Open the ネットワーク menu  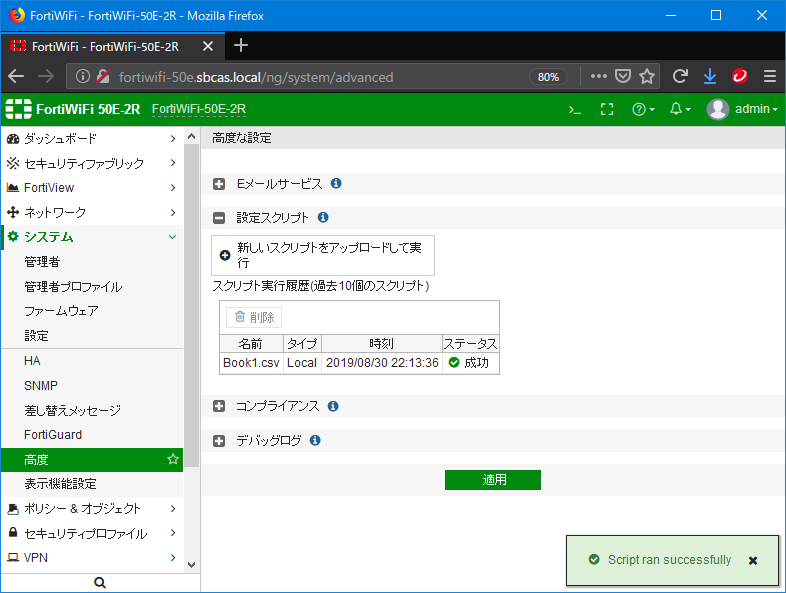[x=92, y=212]
